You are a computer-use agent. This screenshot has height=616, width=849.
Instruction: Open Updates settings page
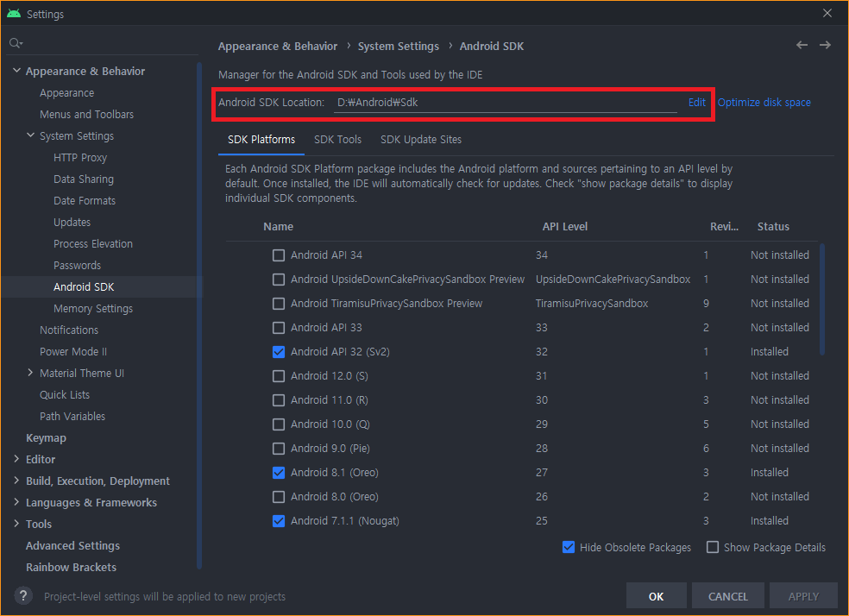(72, 223)
